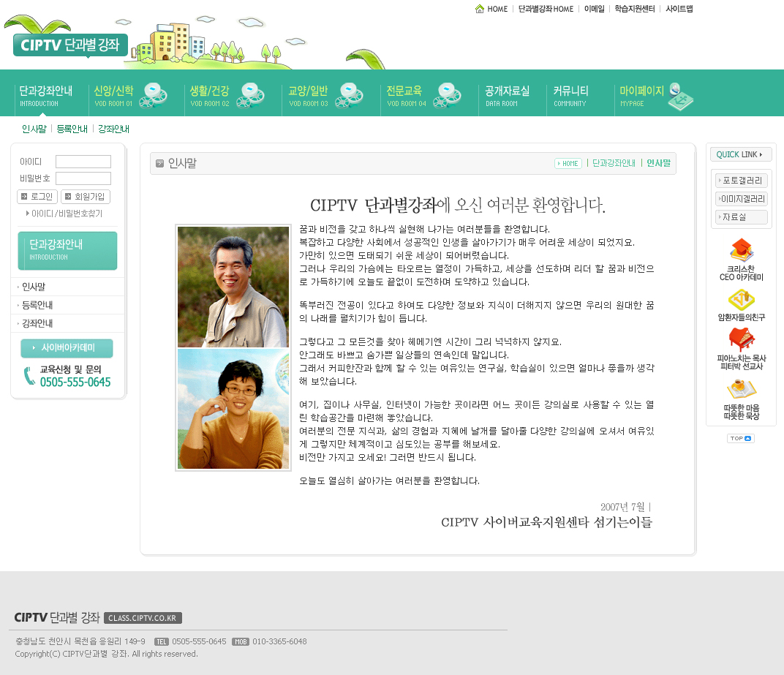Click the 마이페이지 menu icon
This screenshot has width=784, height=675.
pos(680,96)
